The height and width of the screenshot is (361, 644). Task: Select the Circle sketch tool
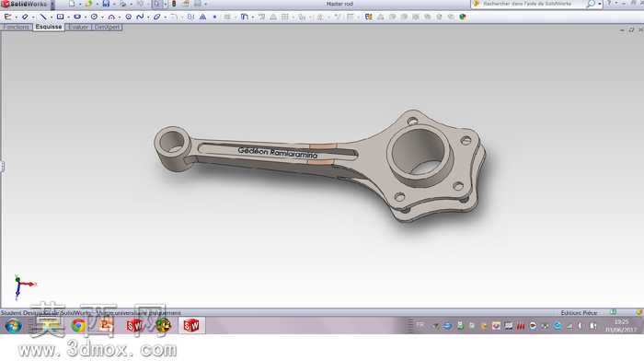click(94, 17)
